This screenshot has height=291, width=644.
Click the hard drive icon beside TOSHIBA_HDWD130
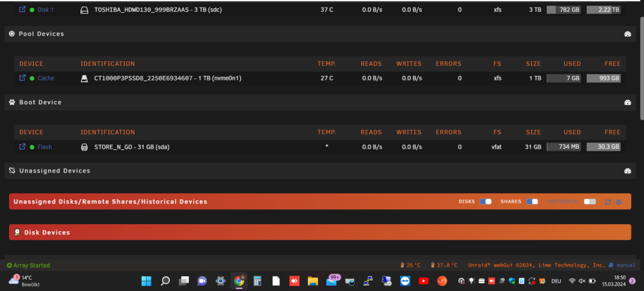click(84, 10)
